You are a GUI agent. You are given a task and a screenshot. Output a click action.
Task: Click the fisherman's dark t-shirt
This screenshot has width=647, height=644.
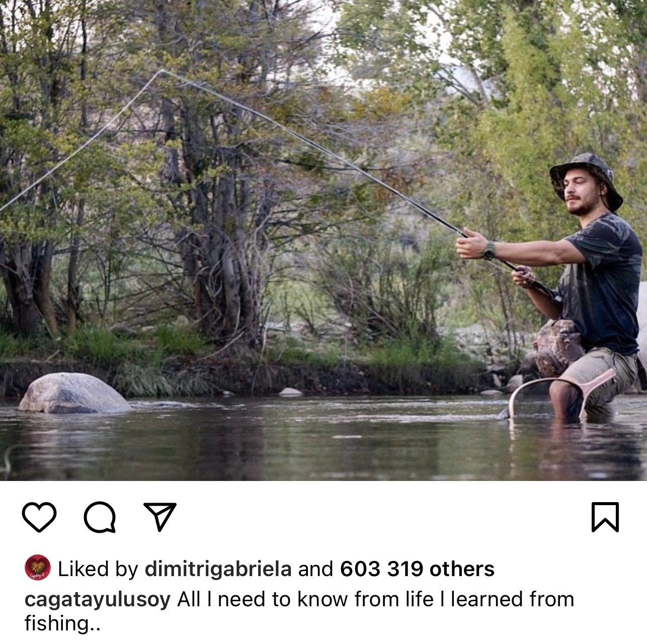[x=604, y=282]
